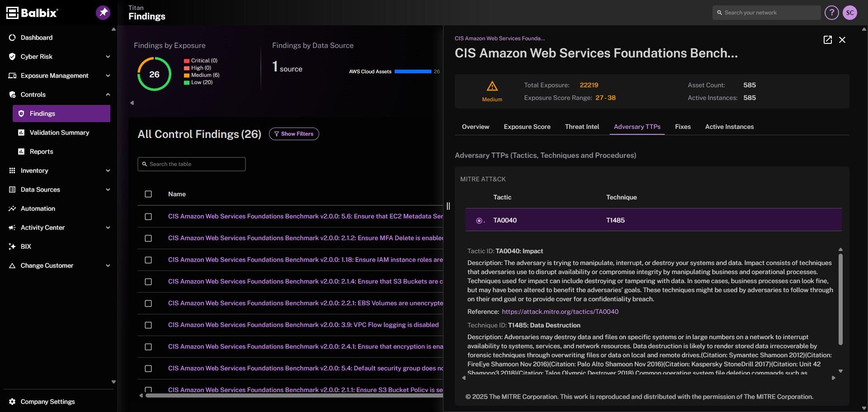Check the 2.2.1 EBS Volumes finding
This screenshot has width=868, height=412.
pos(148,303)
